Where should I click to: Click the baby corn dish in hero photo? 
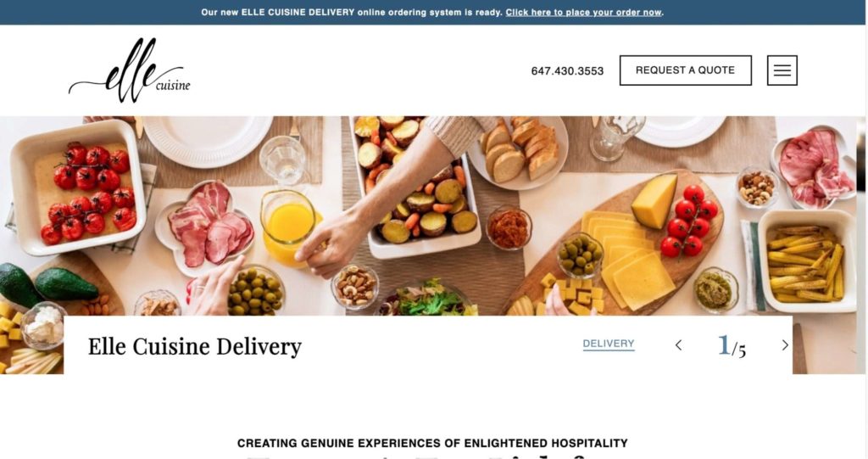[807, 260]
